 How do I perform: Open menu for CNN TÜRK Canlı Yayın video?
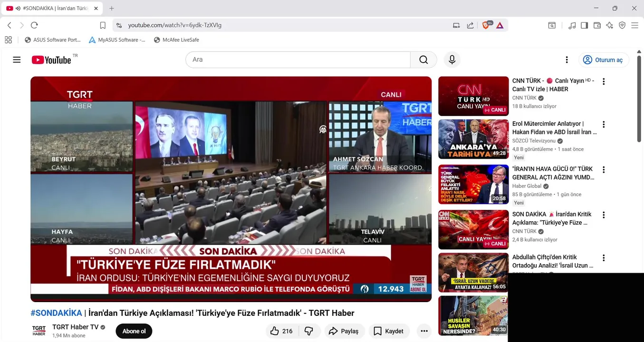pyautogui.click(x=604, y=81)
